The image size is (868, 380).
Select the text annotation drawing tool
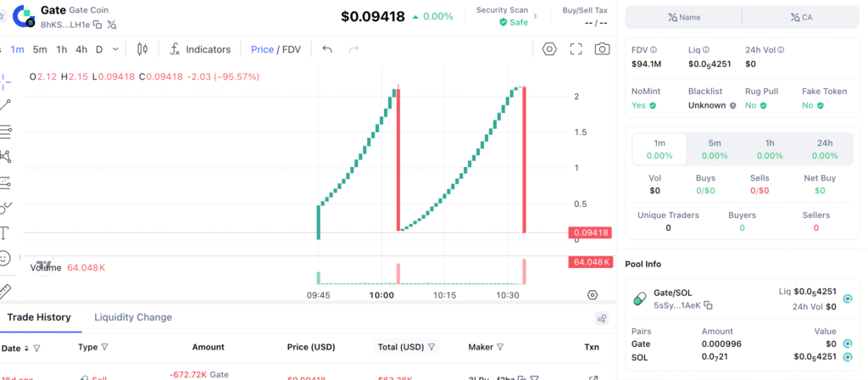click(x=4, y=232)
